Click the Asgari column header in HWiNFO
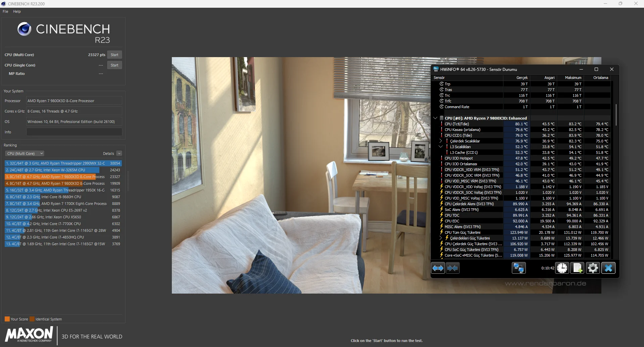 coord(544,78)
